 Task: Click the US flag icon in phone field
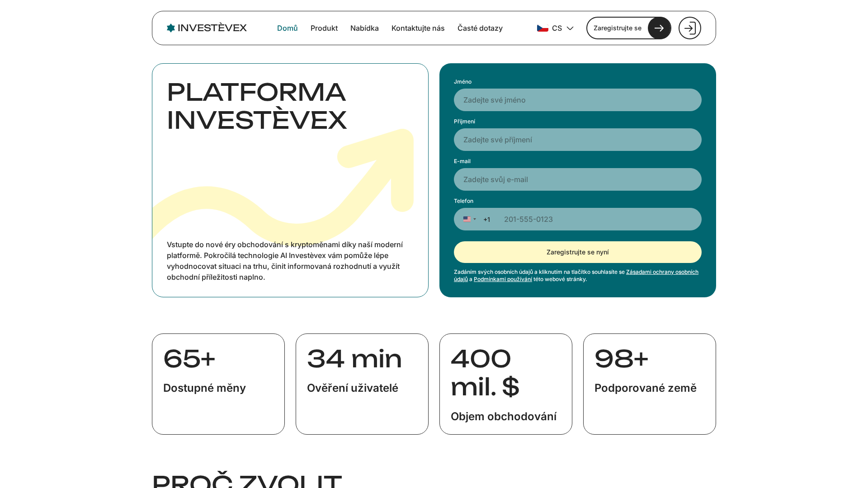pos(467,219)
